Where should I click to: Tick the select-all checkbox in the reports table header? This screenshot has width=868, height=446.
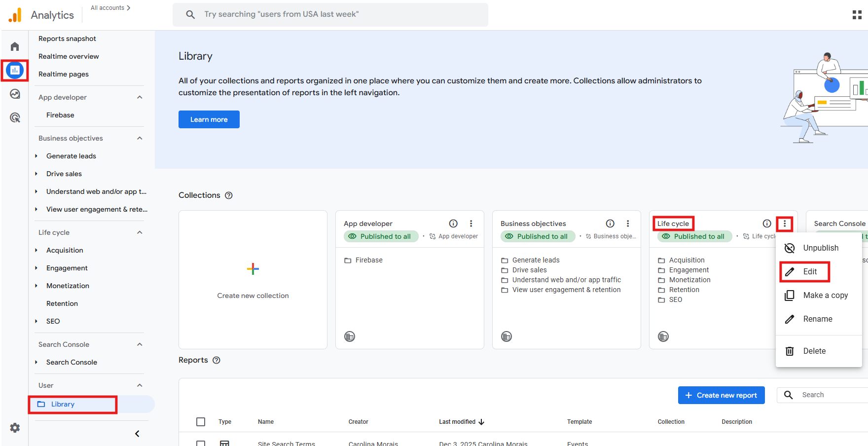pyautogui.click(x=201, y=422)
